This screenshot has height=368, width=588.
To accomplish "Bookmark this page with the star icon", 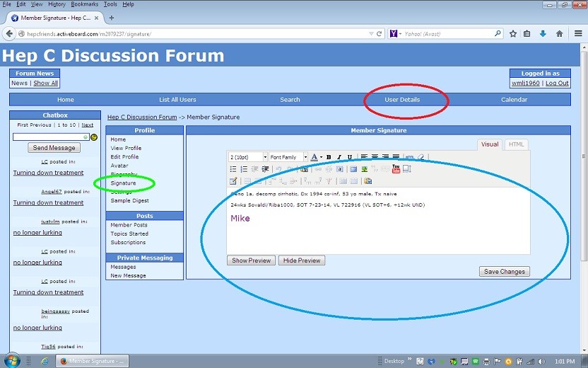I will coord(513,33).
